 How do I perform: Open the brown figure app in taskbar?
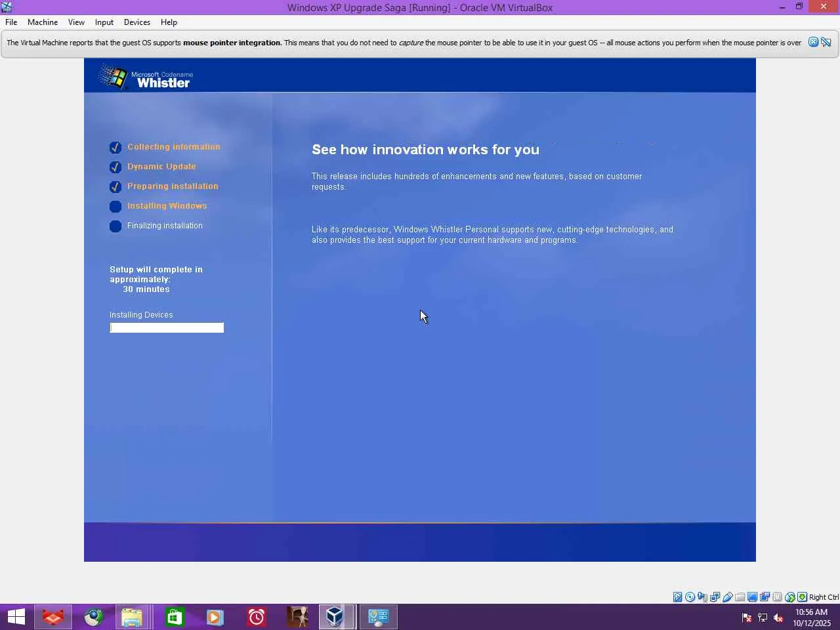pos(297,617)
